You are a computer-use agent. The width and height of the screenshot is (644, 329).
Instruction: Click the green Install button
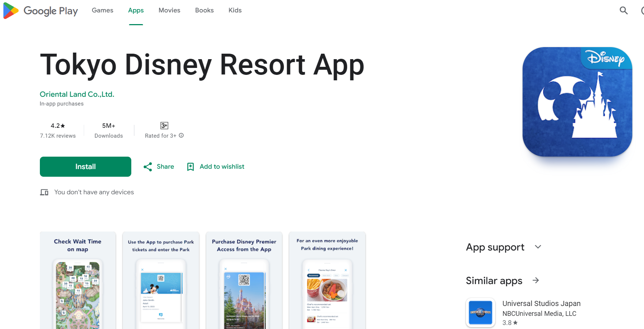86,167
